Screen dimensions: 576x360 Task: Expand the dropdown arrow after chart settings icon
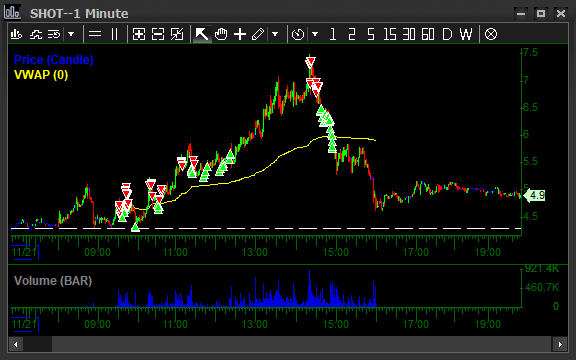71,35
